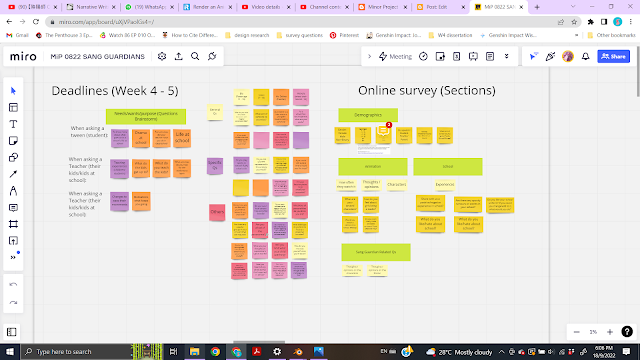Viewport: 640px width, 360px height.
Task: Open Other bookmarks folder
Action: [x=611, y=36]
